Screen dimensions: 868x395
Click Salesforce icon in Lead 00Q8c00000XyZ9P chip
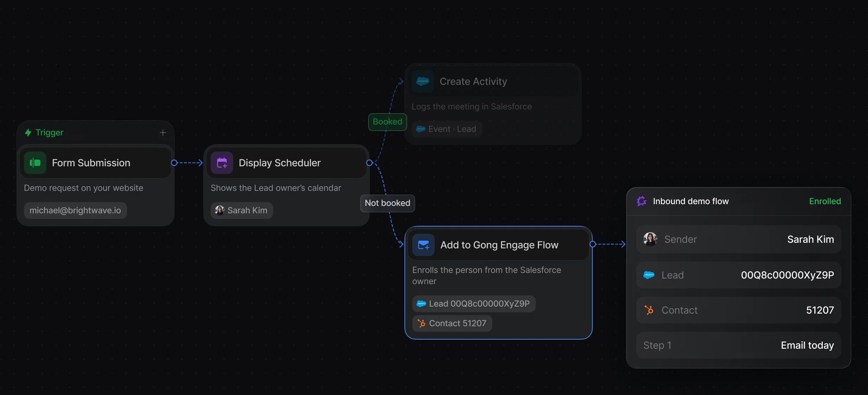(421, 304)
